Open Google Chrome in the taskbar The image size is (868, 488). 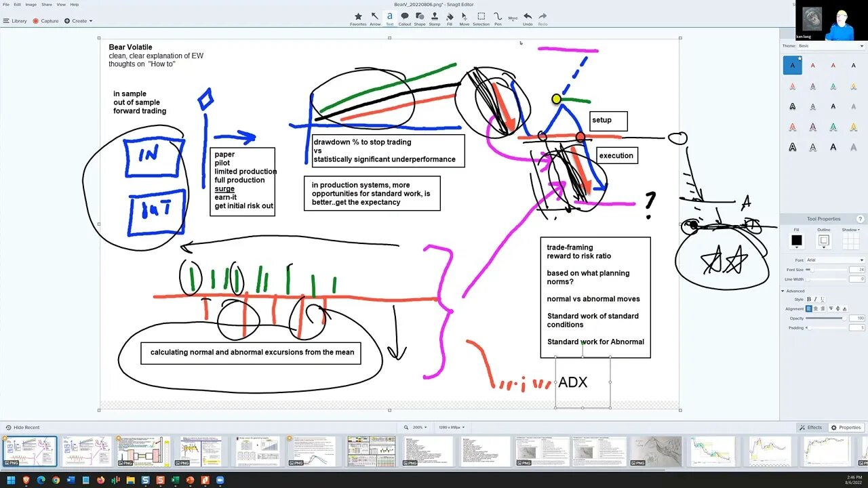coord(56,480)
